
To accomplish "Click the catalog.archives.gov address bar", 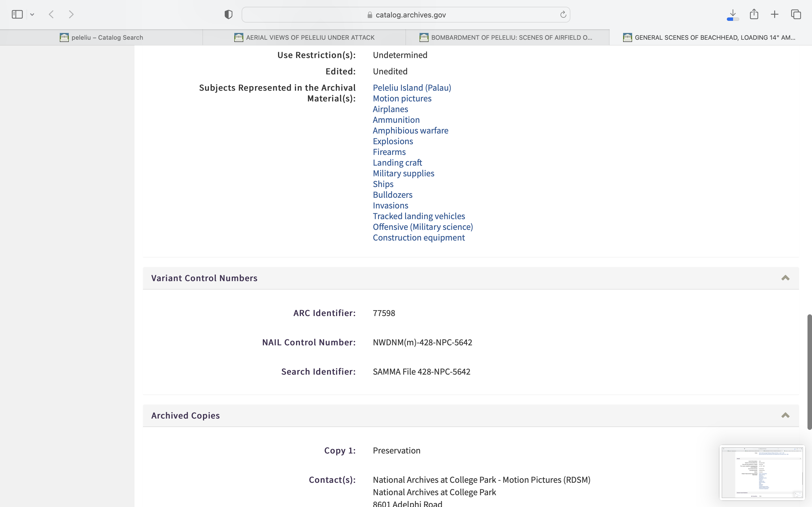I will click(x=406, y=15).
